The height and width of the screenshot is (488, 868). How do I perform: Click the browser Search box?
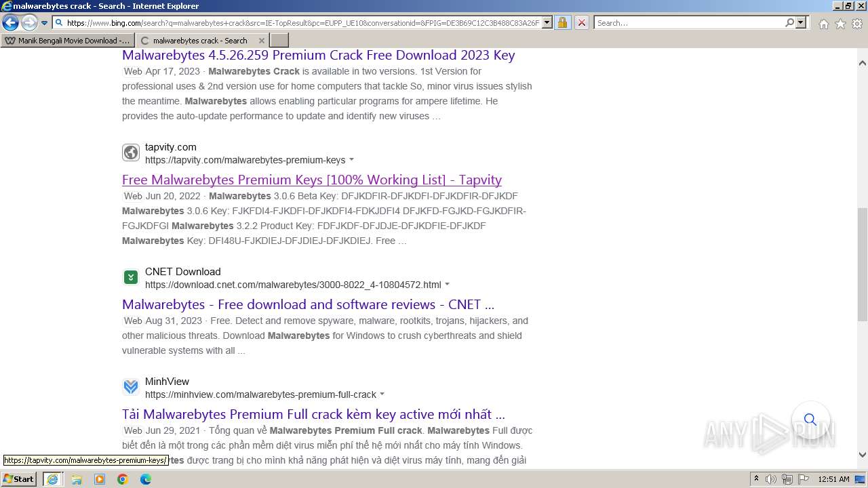click(689, 22)
